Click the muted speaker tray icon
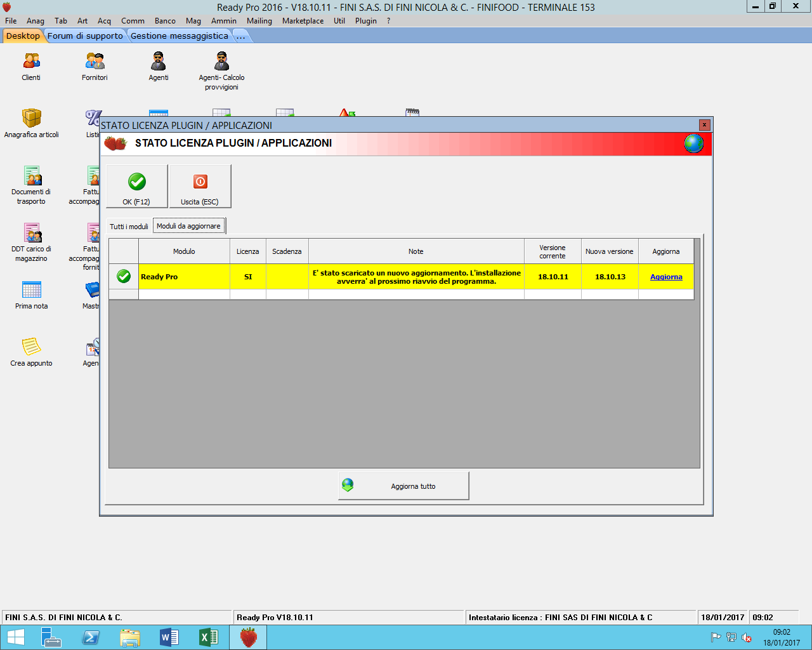The image size is (812, 650). pos(747,637)
